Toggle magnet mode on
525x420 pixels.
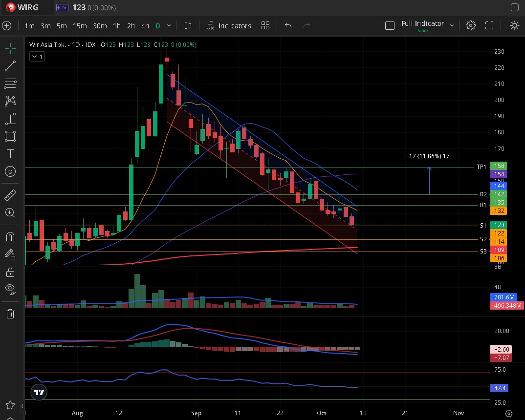[x=10, y=237]
